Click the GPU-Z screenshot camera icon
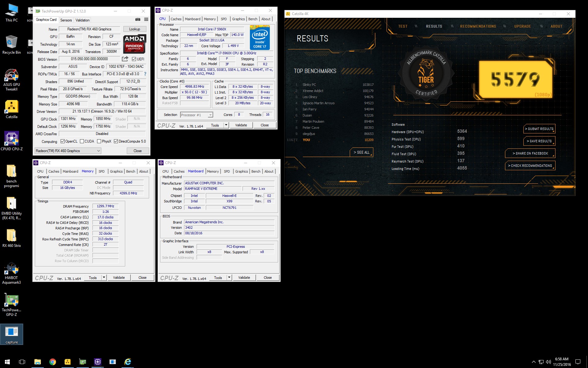This screenshot has height=368, width=588. [x=138, y=19]
